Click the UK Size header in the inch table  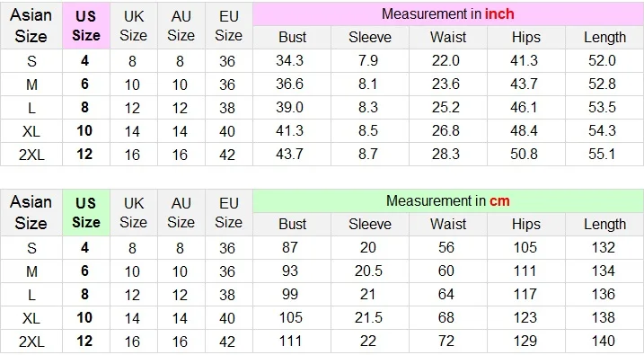[134, 25]
